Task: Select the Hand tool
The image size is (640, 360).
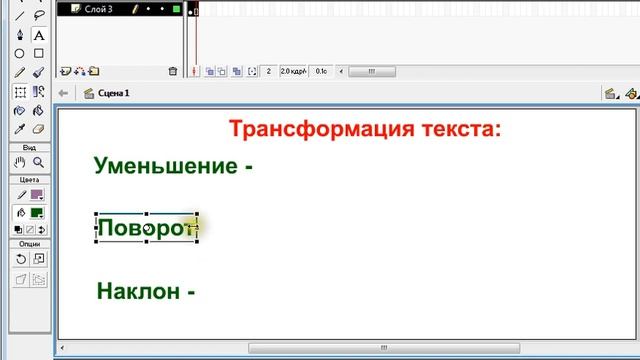Action: point(19,162)
